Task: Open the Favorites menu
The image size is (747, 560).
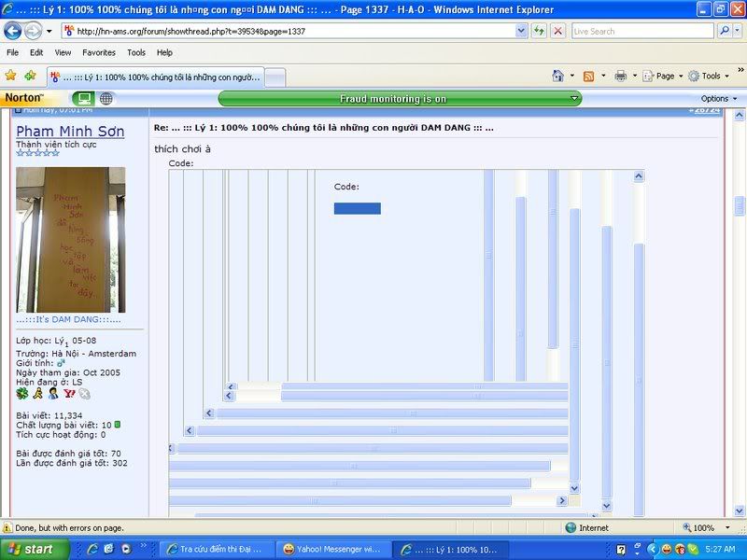Action: (98, 53)
